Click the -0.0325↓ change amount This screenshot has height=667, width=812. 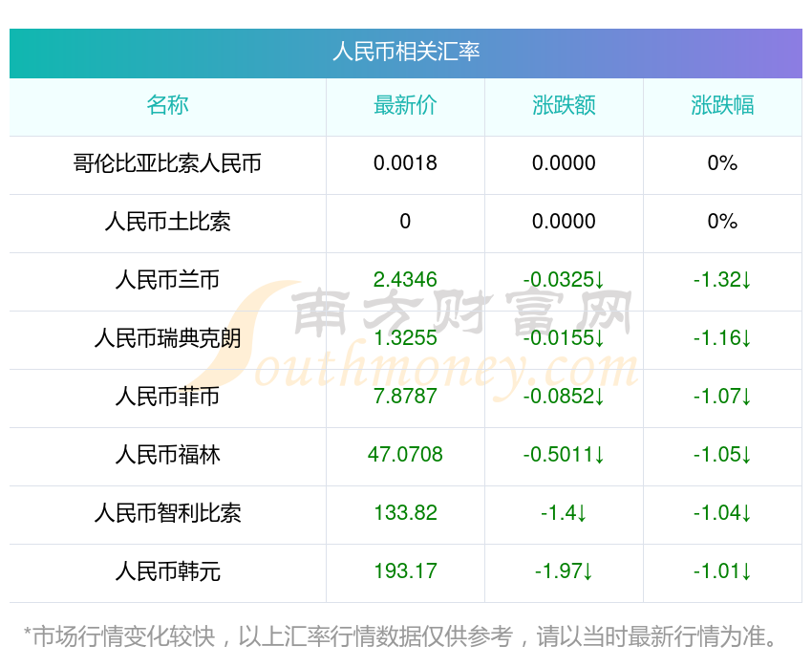point(564,280)
